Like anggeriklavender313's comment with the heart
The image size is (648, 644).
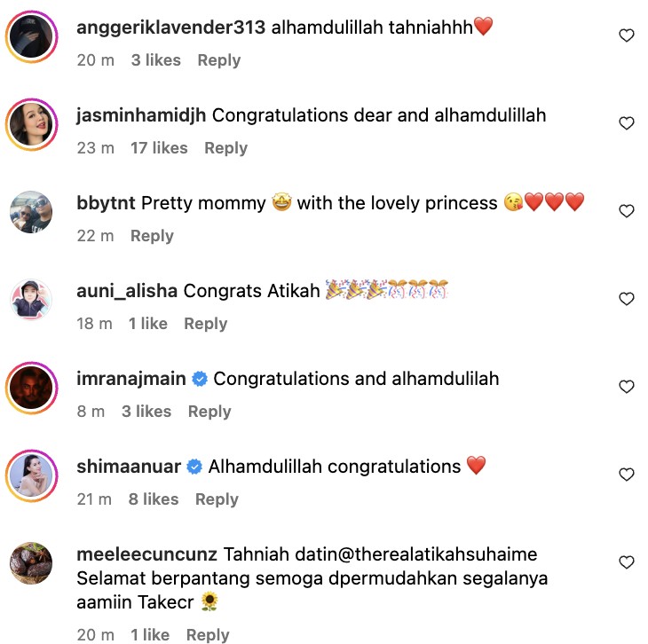626,35
